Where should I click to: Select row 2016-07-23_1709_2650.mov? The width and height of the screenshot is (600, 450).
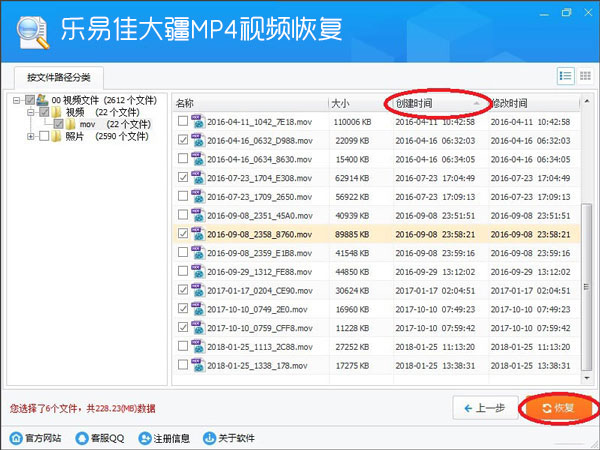coord(376,196)
